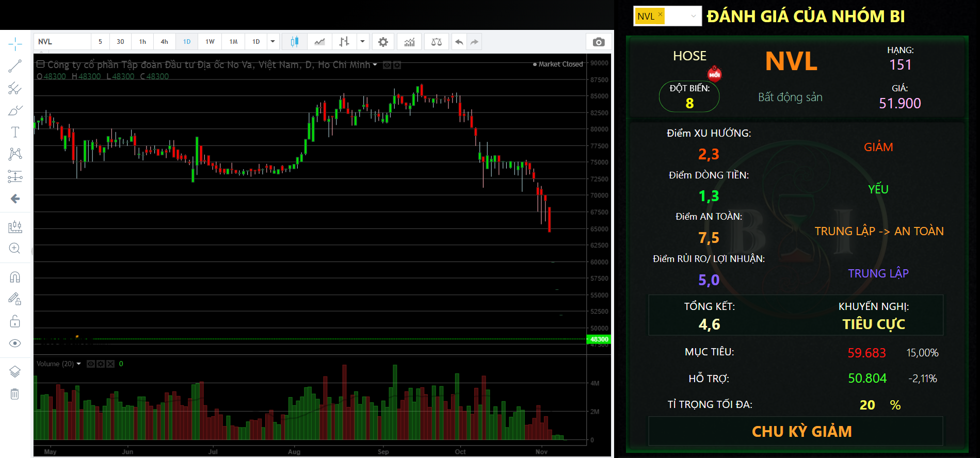Remove the Volume indicator with X button

[x=110, y=364]
